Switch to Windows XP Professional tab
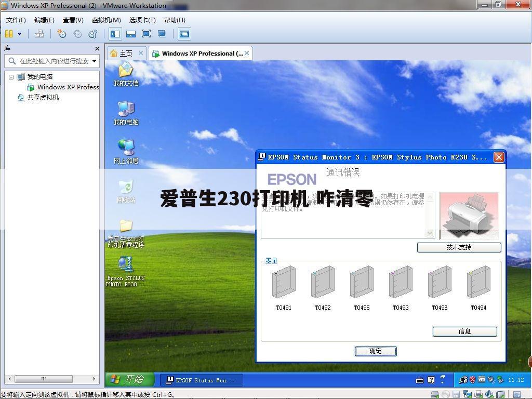The width and height of the screenshot is (532, 399). click(x=202, y=54)
